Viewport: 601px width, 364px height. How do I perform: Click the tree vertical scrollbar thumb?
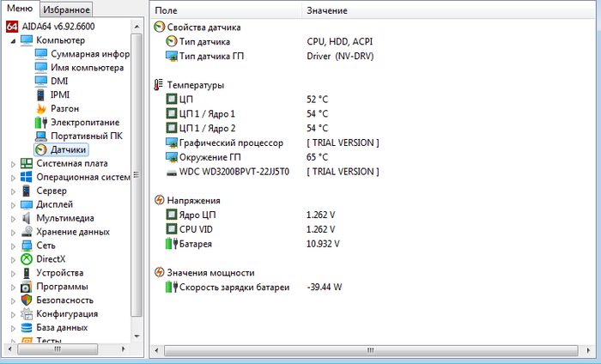(137, 175)
